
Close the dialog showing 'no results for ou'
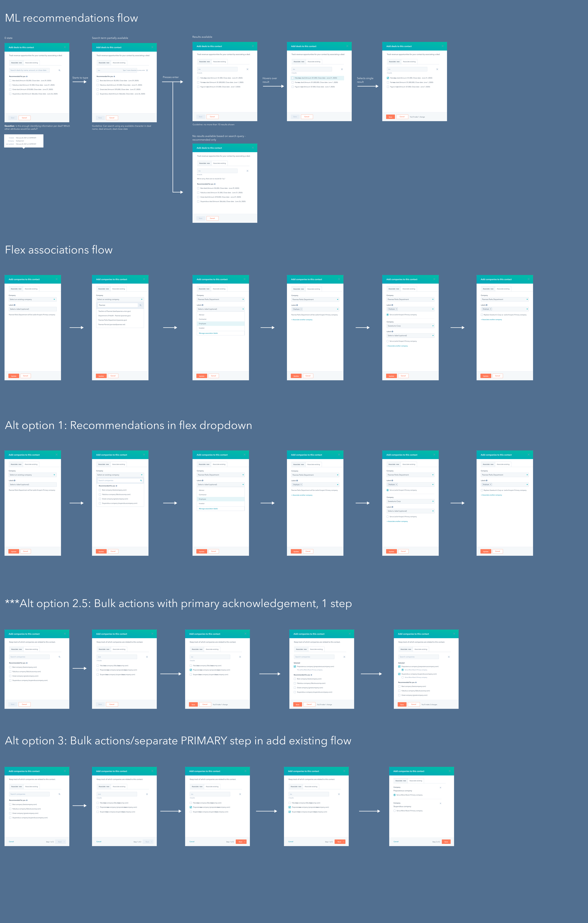(x=253, y=148)
